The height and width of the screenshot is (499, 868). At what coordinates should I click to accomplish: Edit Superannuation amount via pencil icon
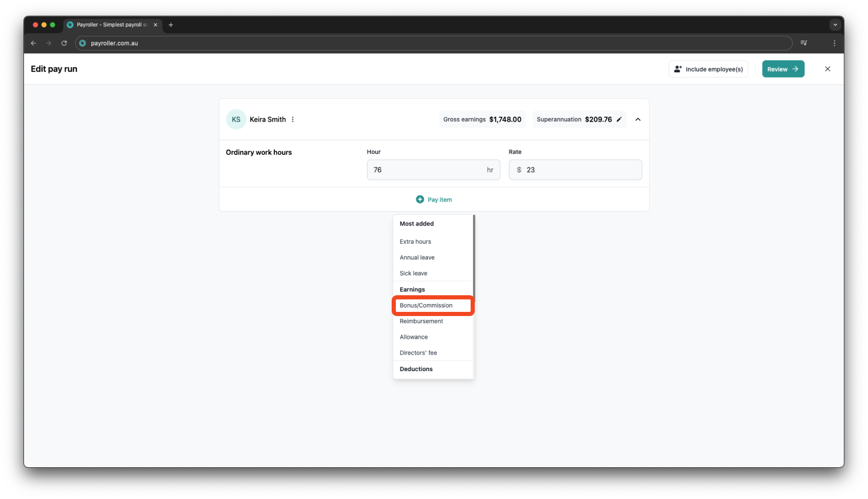coord(619,119)
